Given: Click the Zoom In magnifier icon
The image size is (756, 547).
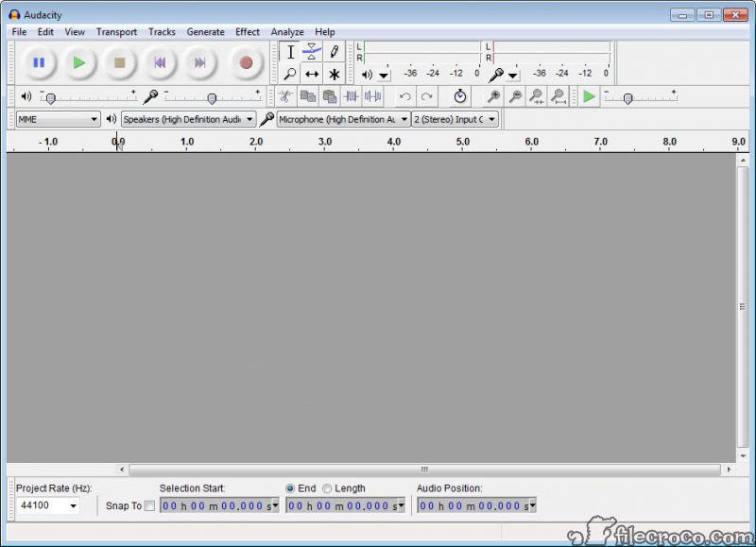Looking at the screenshot, I should tap(493, 96).
